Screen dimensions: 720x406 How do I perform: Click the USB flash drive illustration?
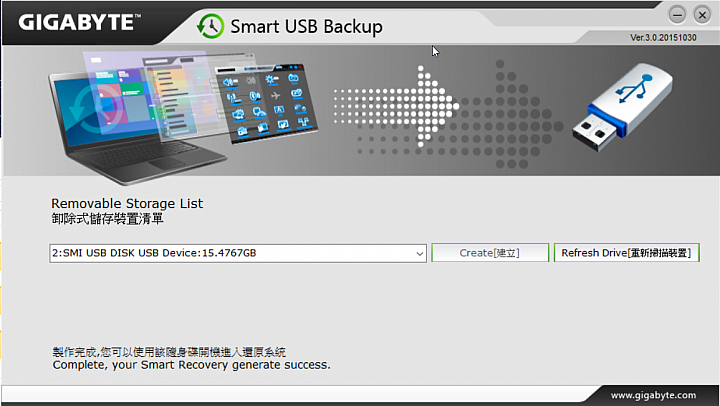(622, 107)
